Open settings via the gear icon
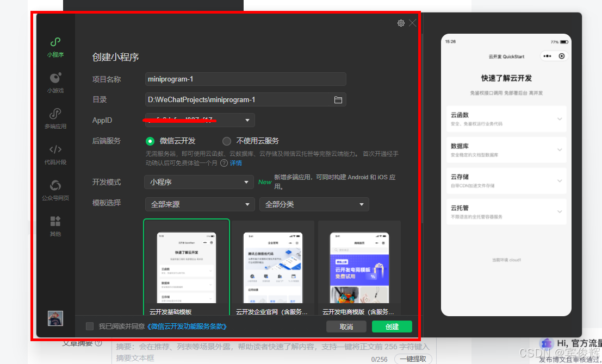Screen dimensions: 602x364 (401, 23)
